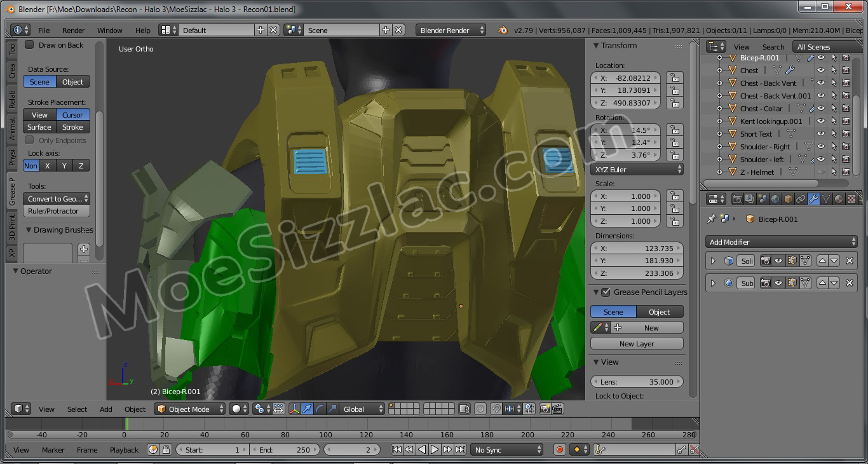
Task: Collapse the Drawing Brushes panel
Action: click(x=29, y=230)
